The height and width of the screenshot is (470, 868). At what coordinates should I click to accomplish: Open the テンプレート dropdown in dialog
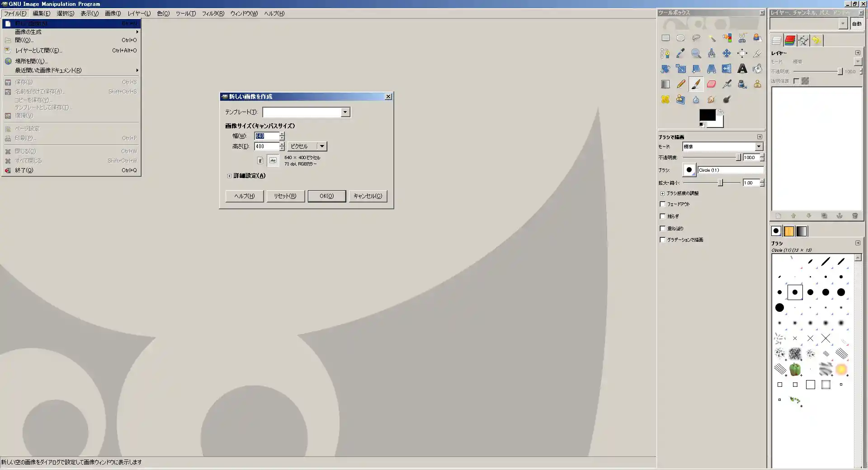345,112
